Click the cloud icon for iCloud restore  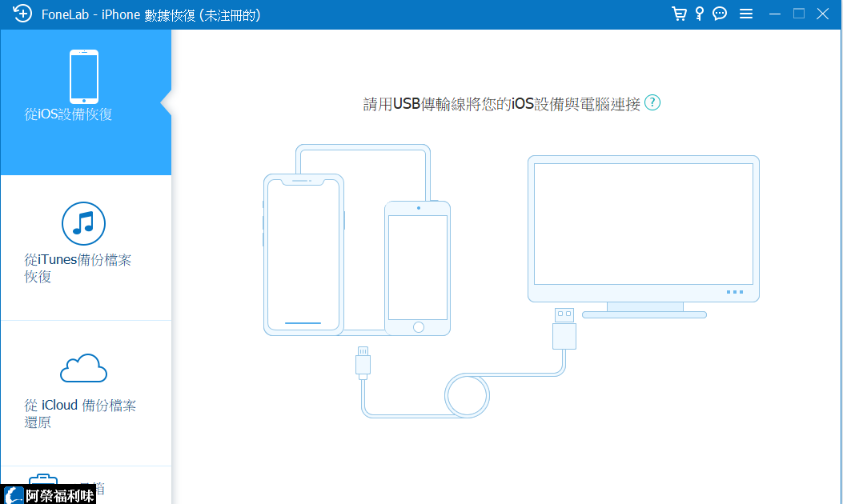click(x=83, y=368)
